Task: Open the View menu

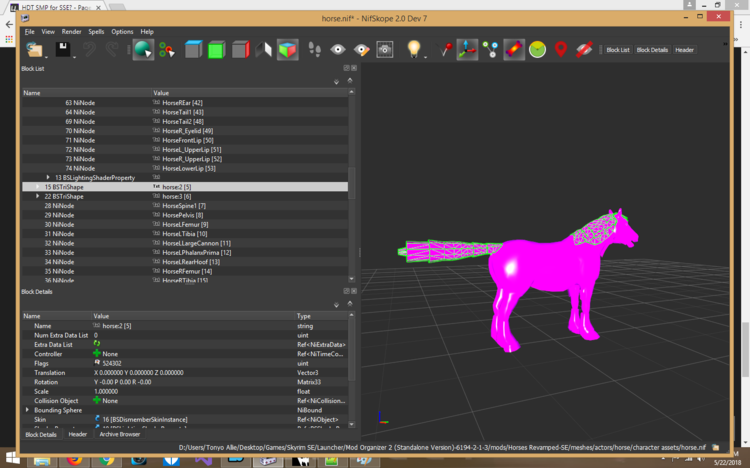Action: [48, 32]
